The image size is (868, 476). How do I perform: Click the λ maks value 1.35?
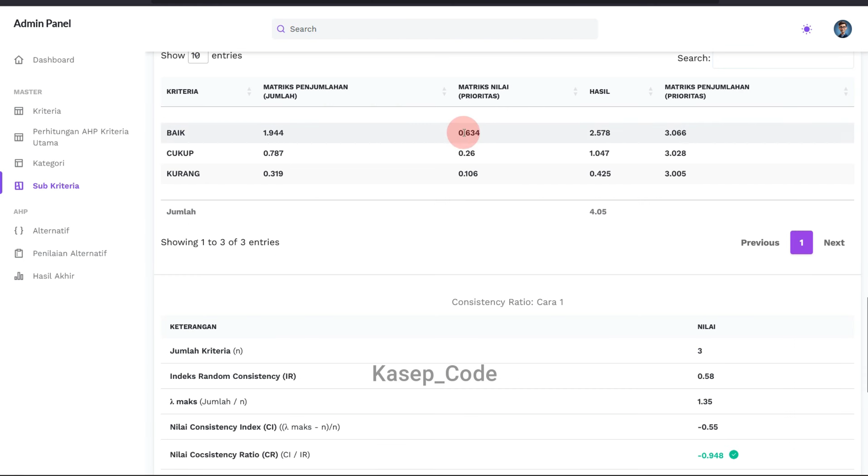point(705,402)
